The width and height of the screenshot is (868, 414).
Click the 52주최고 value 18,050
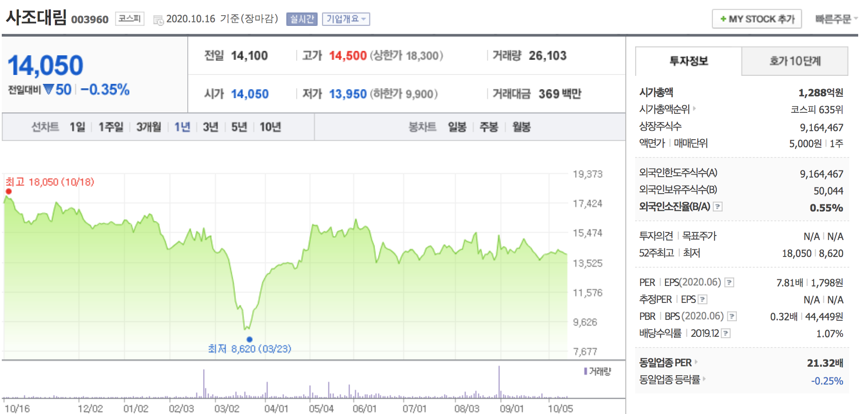(797, 253)
